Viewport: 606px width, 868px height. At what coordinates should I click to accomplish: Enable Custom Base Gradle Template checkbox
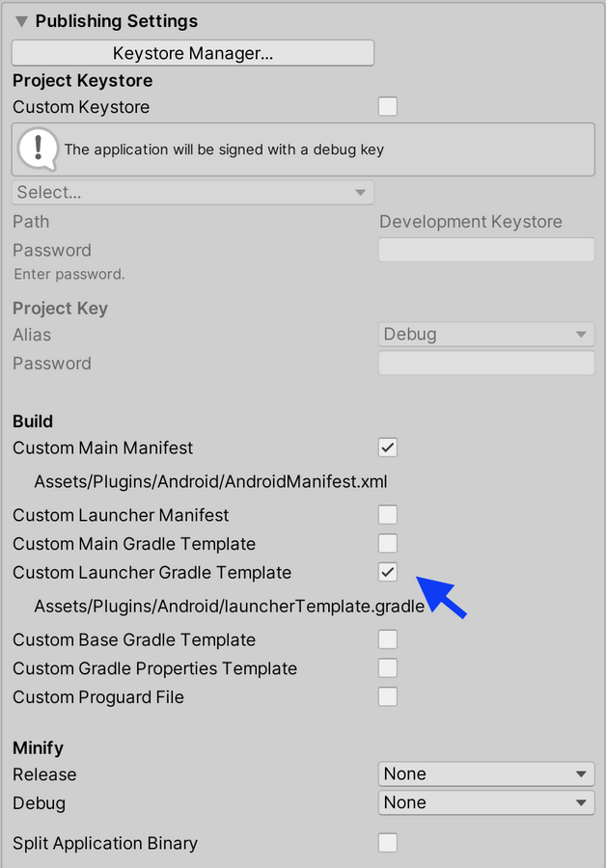(388, 639)
